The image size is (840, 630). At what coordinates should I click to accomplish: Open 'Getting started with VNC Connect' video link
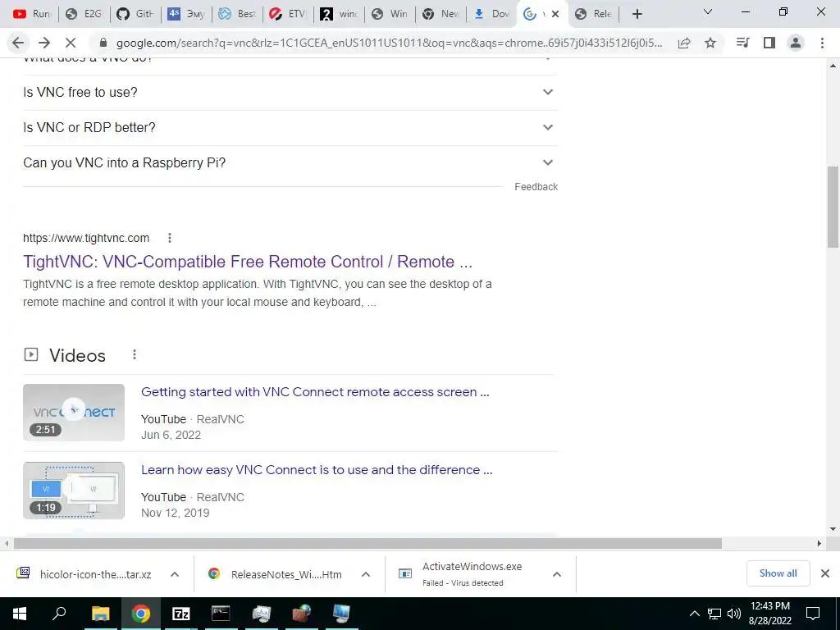[315, 392]
